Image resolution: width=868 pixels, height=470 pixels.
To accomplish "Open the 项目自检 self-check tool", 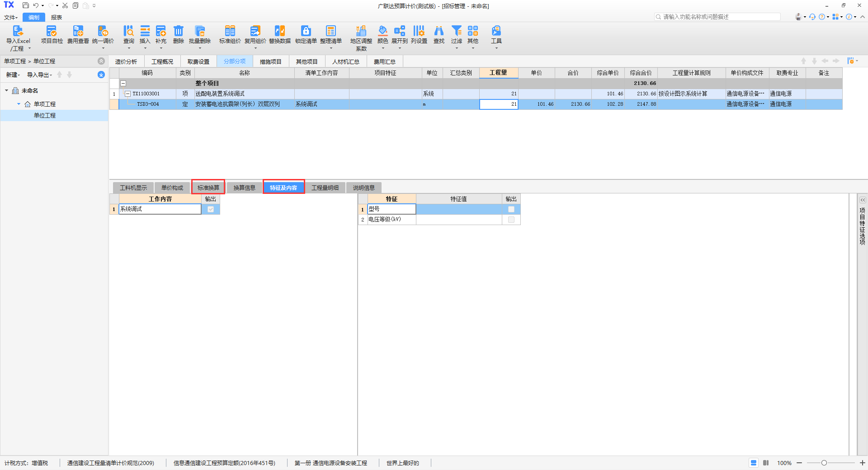I will pos(52,31).
